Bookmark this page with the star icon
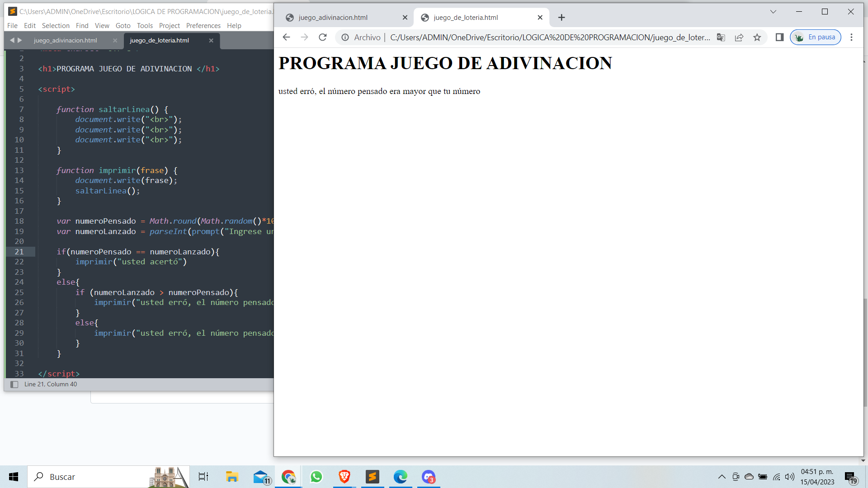The width and height of the screenshot is (868, 488). point(757,38)
